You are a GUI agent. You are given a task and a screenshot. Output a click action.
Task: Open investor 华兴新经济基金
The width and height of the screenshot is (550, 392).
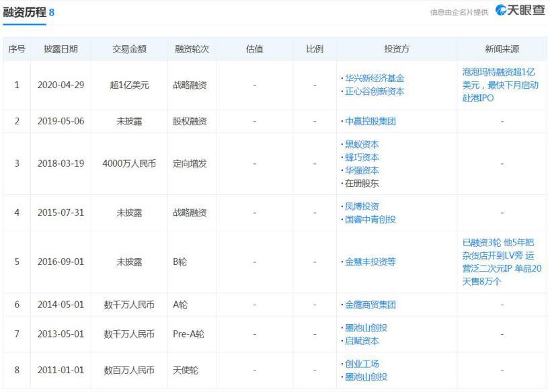pos(375,79)
